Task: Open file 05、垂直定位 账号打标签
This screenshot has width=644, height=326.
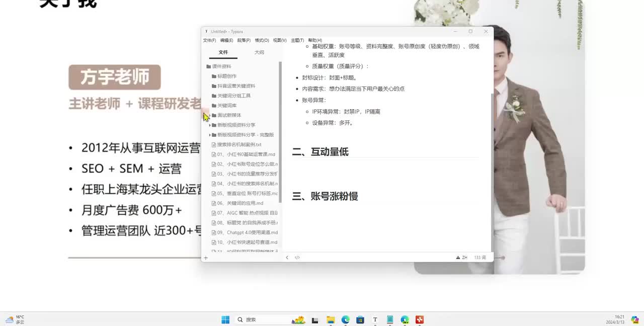Action: pos(245,194)
